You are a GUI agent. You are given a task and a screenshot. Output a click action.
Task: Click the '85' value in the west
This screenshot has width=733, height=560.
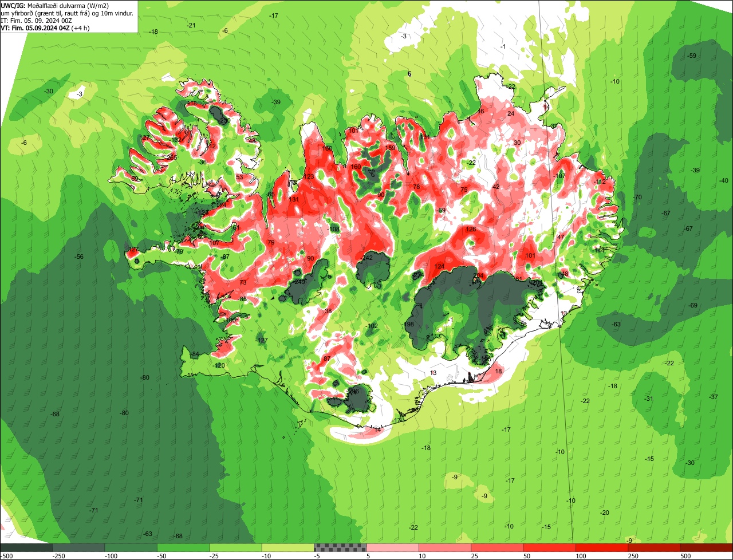pos(243,299)
